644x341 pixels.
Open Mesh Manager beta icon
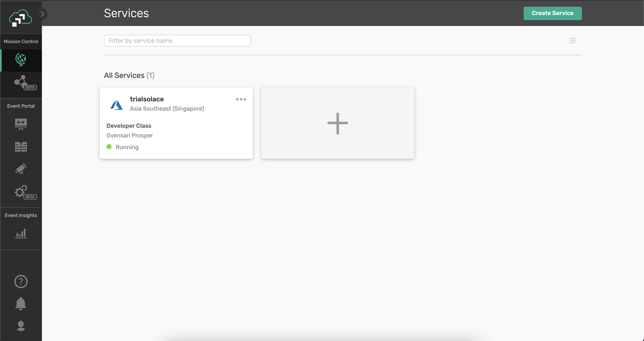21,82
